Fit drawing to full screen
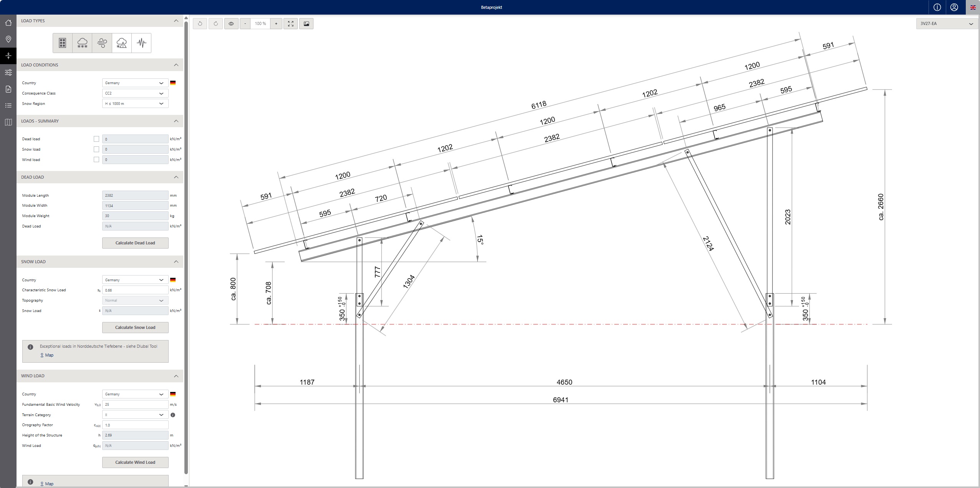 coord(290,24)
